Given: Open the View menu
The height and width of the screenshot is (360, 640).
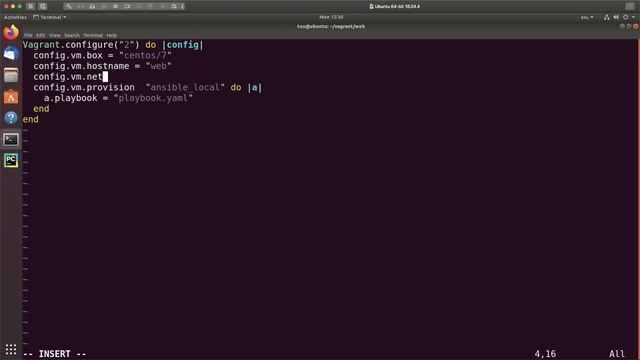Looking at the screenshot, I should [55, 36].
